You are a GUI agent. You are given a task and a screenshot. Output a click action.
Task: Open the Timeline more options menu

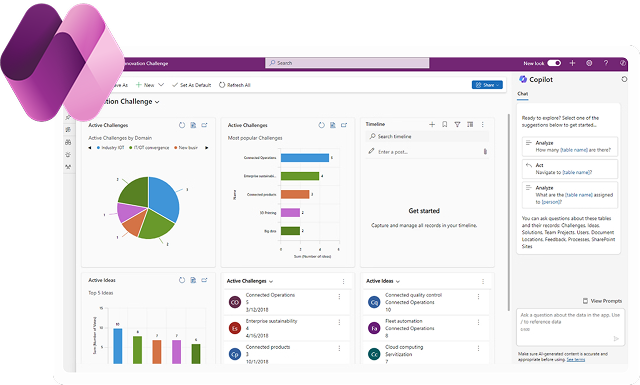482,124
